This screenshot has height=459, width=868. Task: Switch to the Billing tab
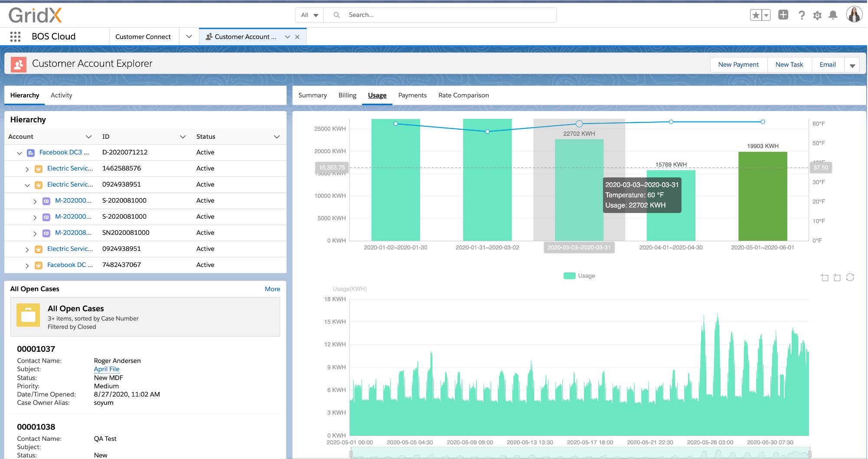coord(347,95)
